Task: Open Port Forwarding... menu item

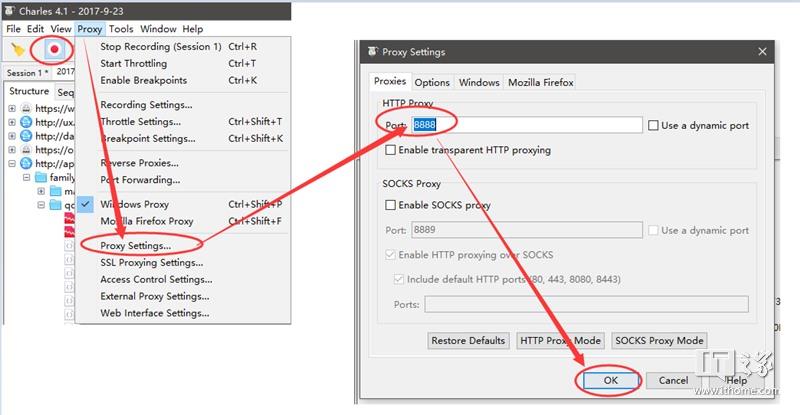Action: coord(140,180)
